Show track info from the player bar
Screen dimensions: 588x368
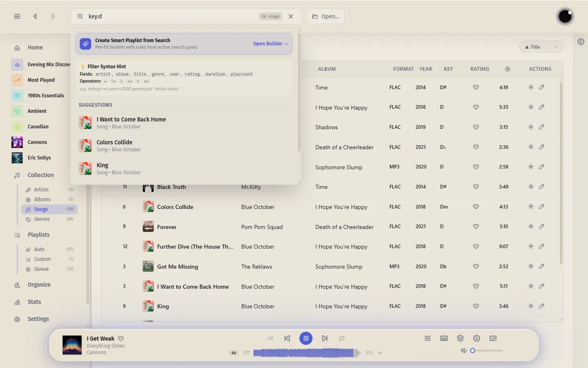pyautogui.click(x=477, y=339)
